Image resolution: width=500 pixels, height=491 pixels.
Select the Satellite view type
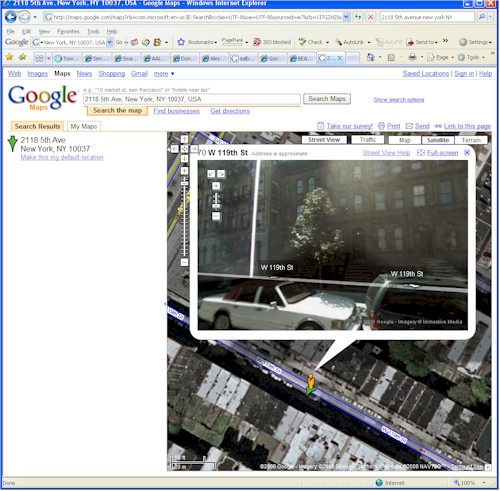point(438,140)
